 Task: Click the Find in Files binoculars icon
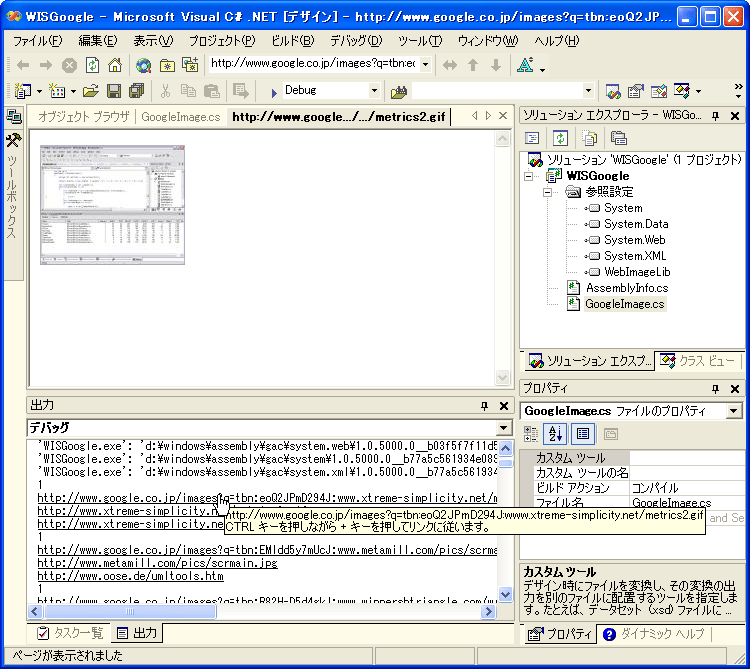pyautogui.click(x=398, y=91)
